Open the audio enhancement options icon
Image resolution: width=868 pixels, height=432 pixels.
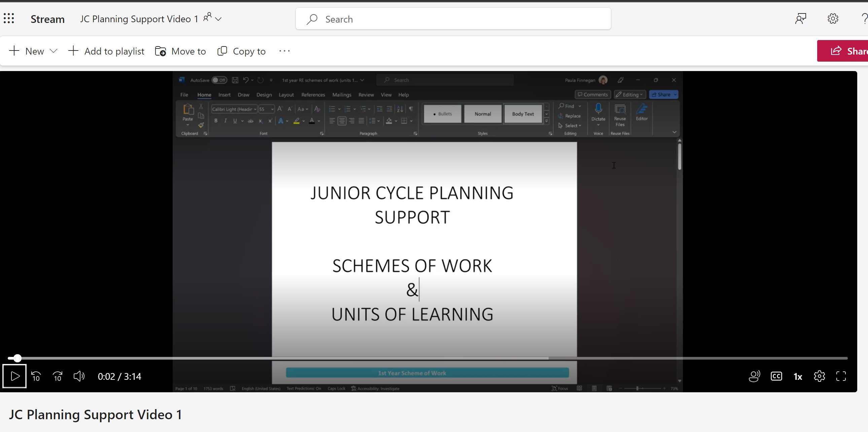(x=754, y=376)
